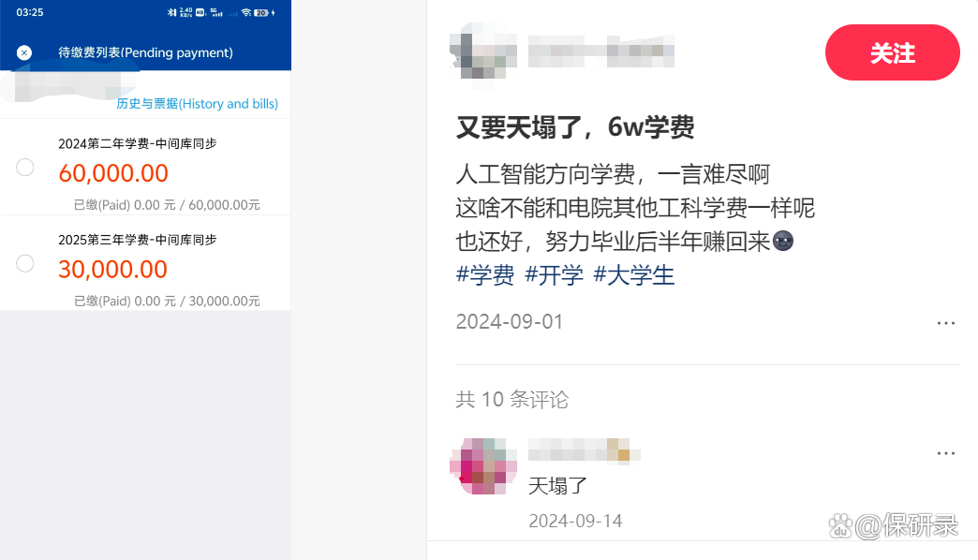The height and width of the screenshot is (560, 978).
Task: Tap the red 关注 follow button
Action: tap(893, 52)
